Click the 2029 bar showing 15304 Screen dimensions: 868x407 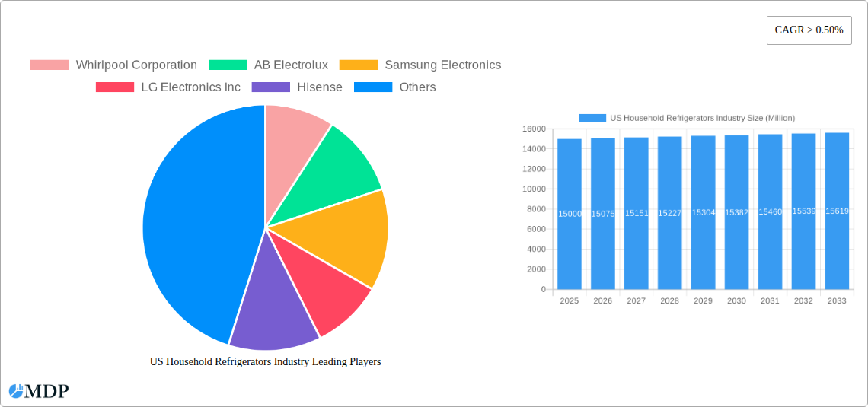tap(703, 212)
